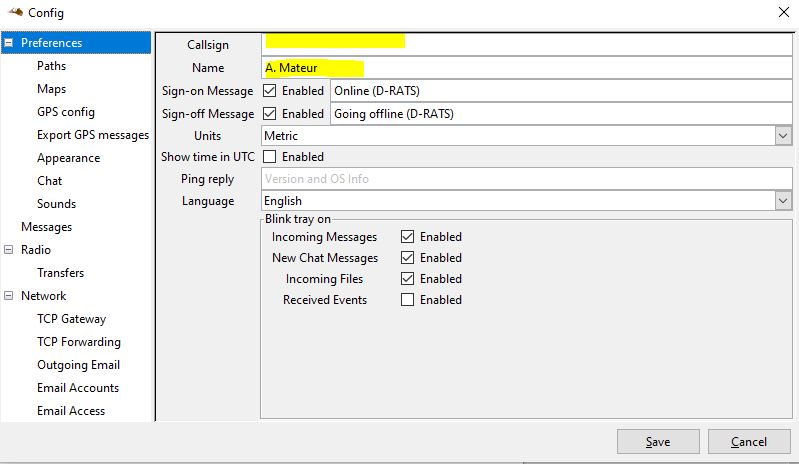Enable blink tray on Received Events

[407, 299]
